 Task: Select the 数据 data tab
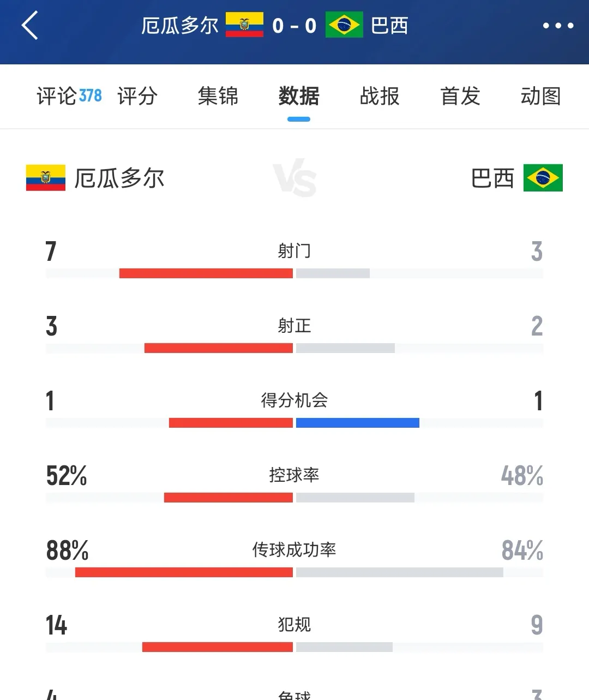point(298,97)
